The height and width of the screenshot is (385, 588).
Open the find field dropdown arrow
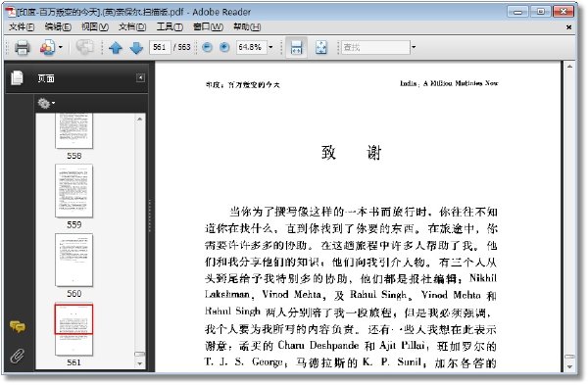(414, 47)
